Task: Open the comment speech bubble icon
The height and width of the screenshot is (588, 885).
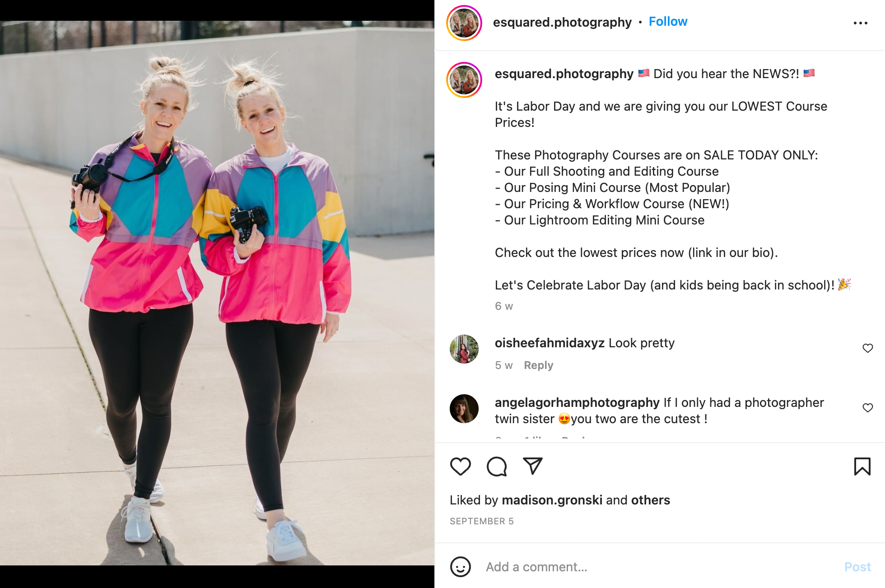Action: [497, 466]
